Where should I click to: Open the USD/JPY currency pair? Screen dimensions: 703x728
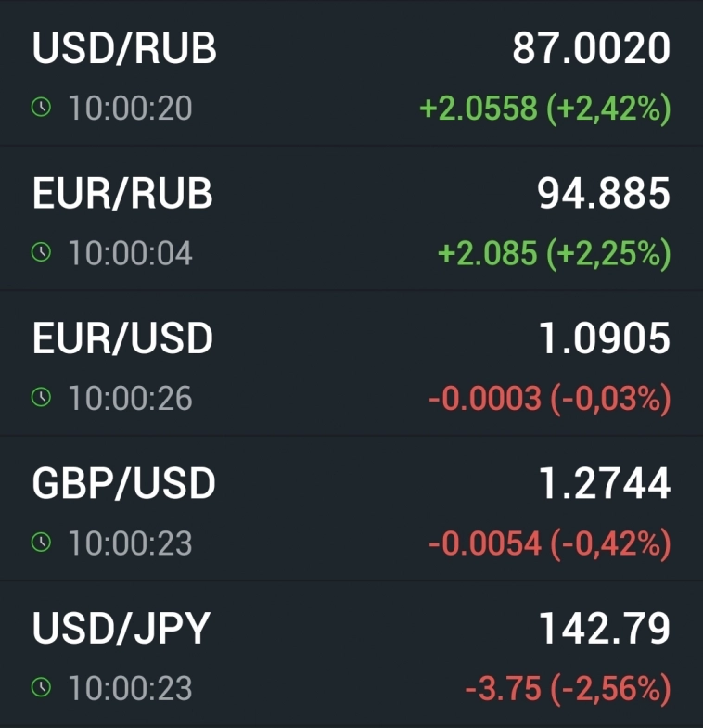click(121, 628)
